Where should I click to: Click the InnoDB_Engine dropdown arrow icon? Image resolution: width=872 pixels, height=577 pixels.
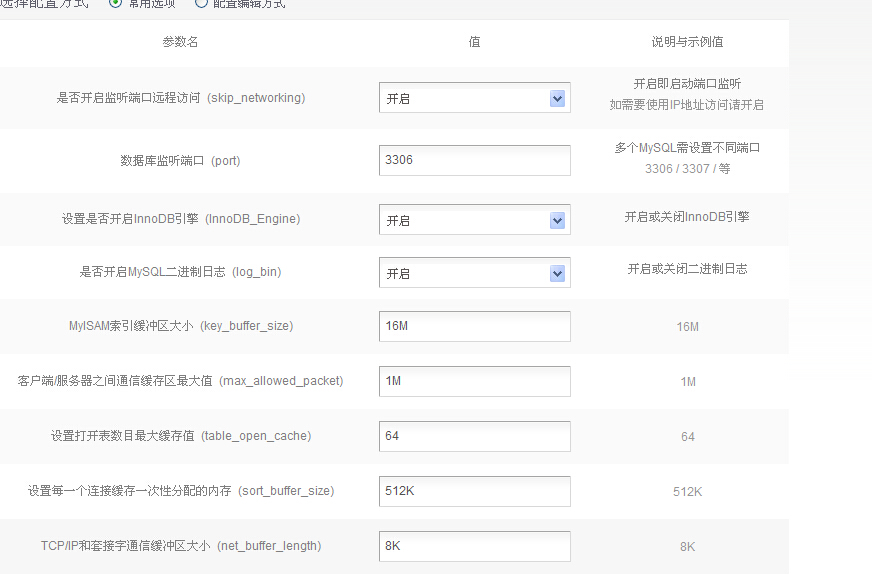pyautogui.click(x=557, y=220)
